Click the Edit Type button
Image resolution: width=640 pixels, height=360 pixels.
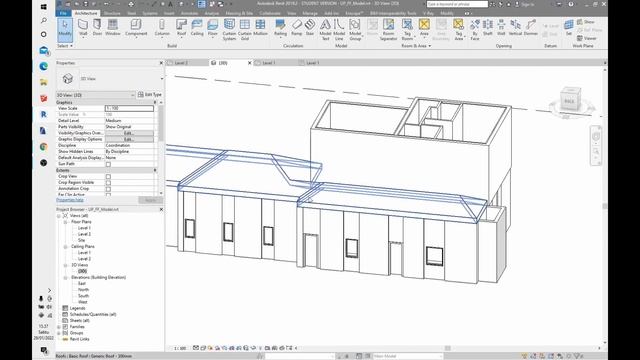[x=150, y=95]
